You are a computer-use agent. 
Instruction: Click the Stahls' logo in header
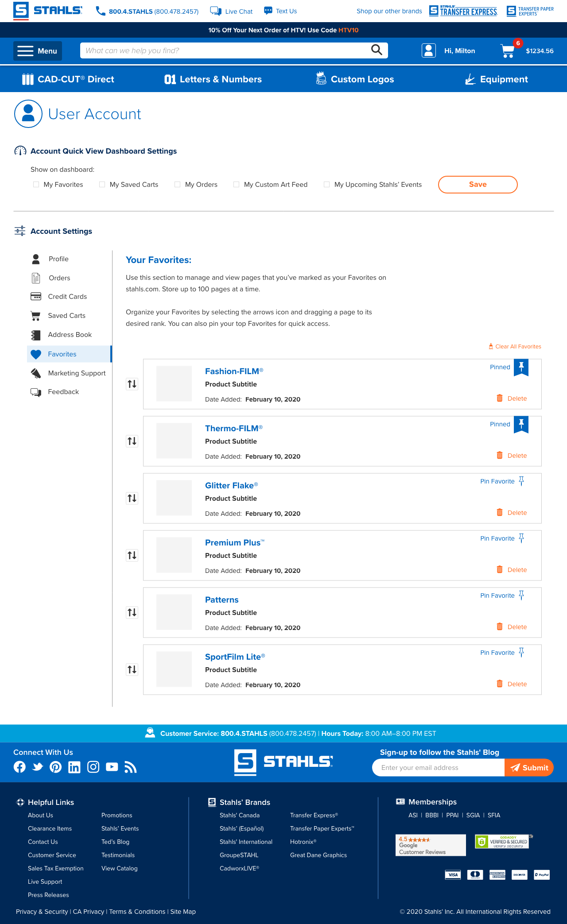48,11
